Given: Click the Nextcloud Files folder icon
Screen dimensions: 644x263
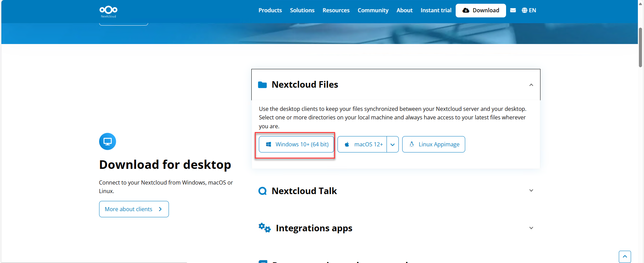Looking at the screenshot, I should pyautogui.click(x=262, y=85).
